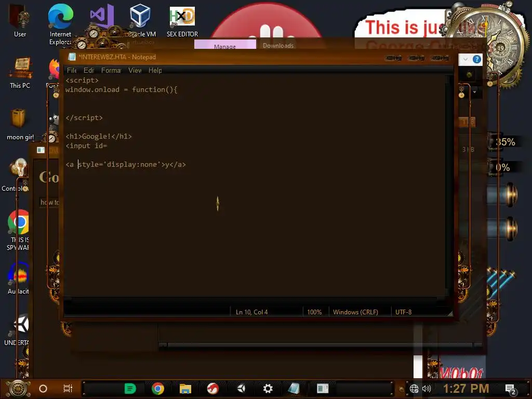Screen dimensions: 532x399
Task: Open File Explorer from the taskbar
Action: [x=185, y=389]
